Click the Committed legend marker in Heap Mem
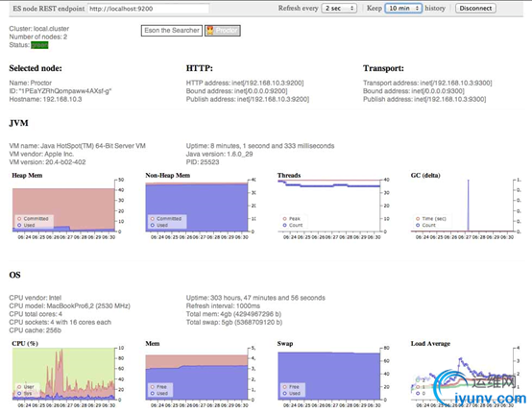This screenshot has width=532, height=414. click(19, 219)
